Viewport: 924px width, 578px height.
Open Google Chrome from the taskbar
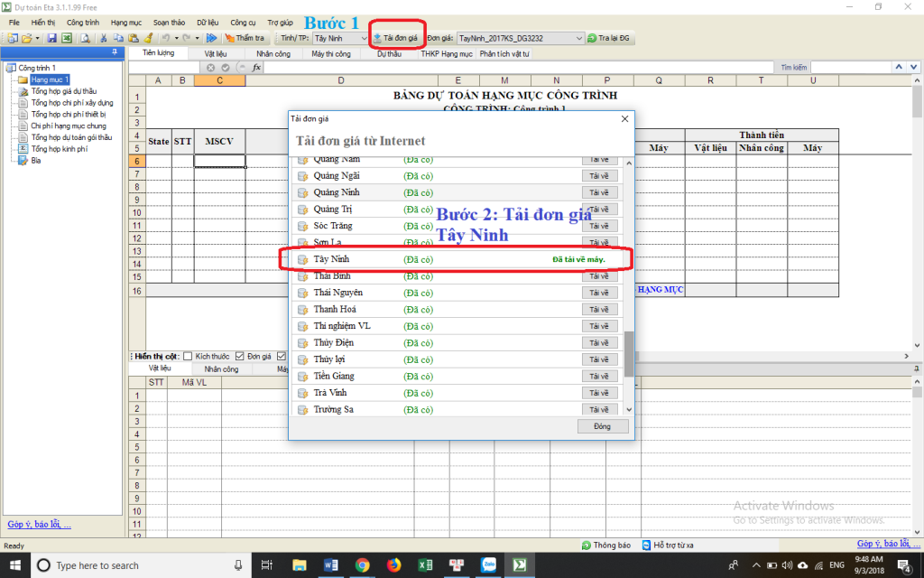click(x=362, y=565)
